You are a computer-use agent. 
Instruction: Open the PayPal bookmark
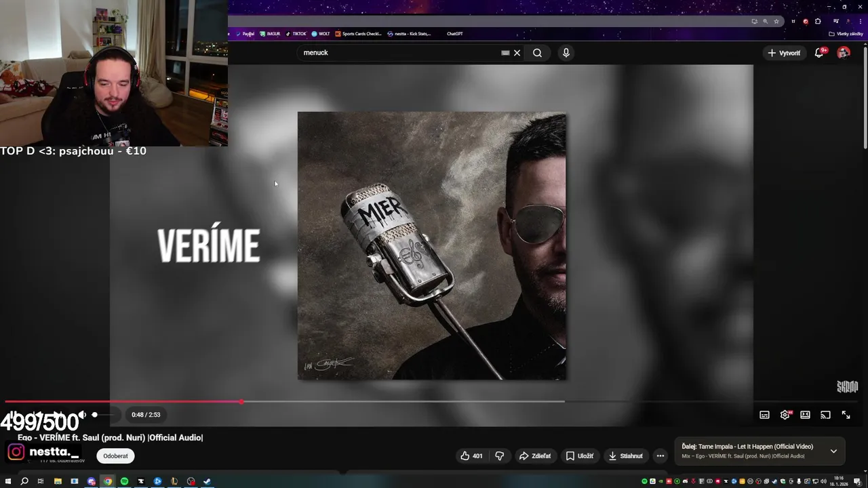point(245,34)
